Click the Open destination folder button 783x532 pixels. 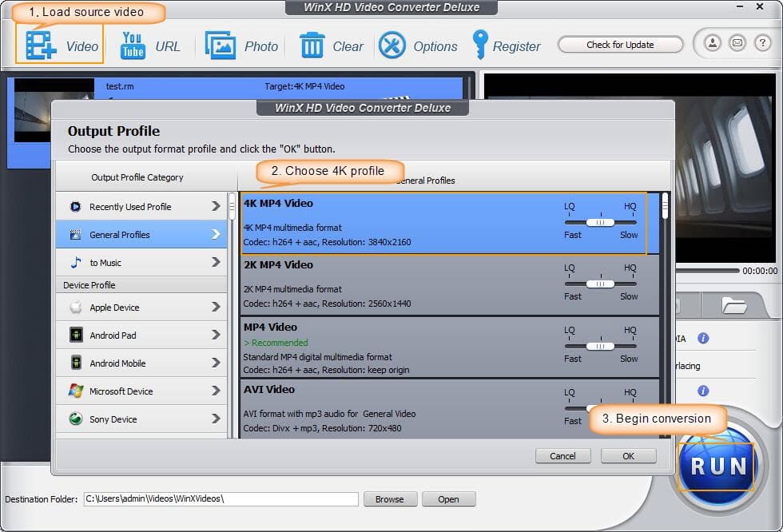(448, 499)
